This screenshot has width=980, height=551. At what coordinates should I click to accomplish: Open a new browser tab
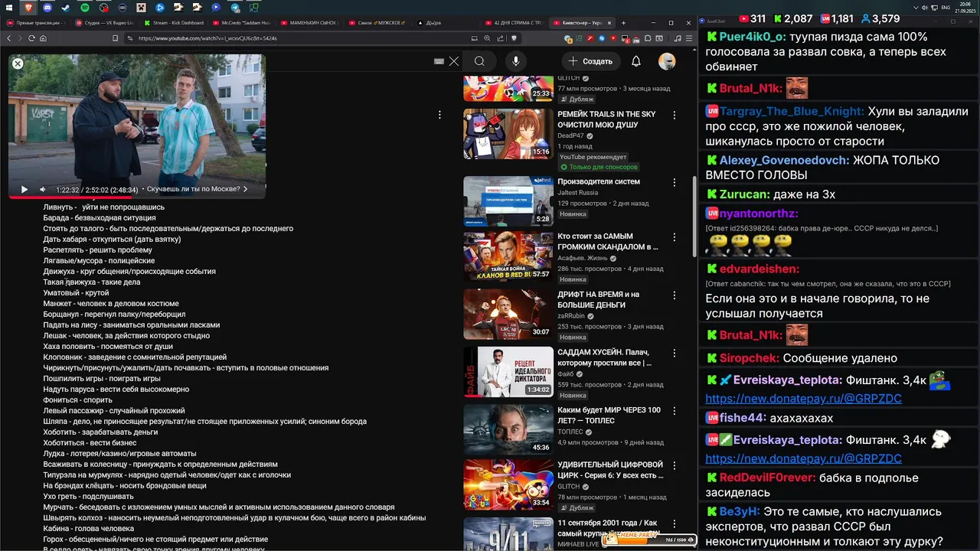point(623,23)
